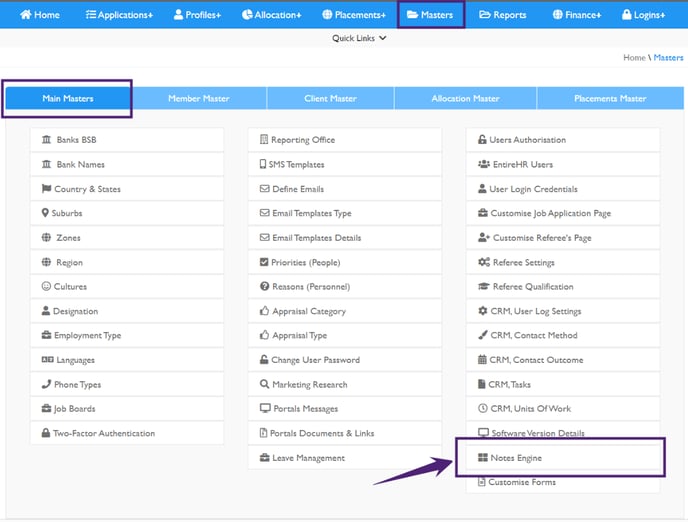This screenshot has height=522, width=688.
Task: Switch to the Client Master tab
Action: pos(330,98)
